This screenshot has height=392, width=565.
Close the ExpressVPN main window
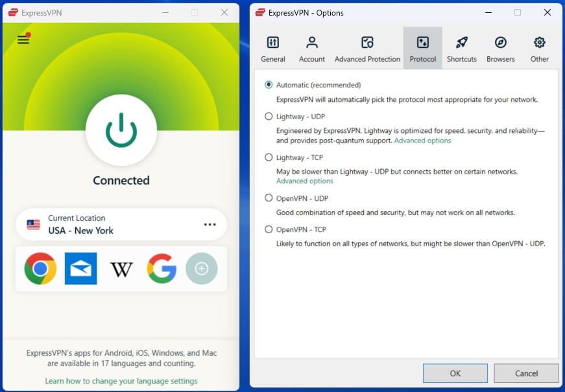click(x=224, y=12)
